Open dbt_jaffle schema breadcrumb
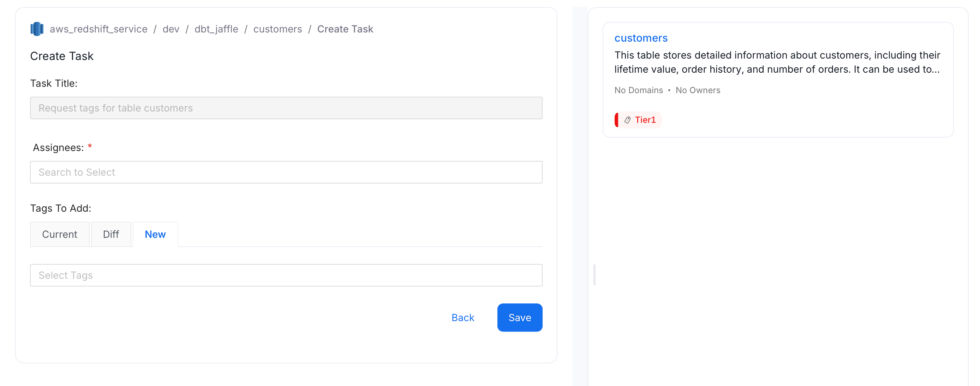Viewport: 980px width, 386px height. point(216,29)
